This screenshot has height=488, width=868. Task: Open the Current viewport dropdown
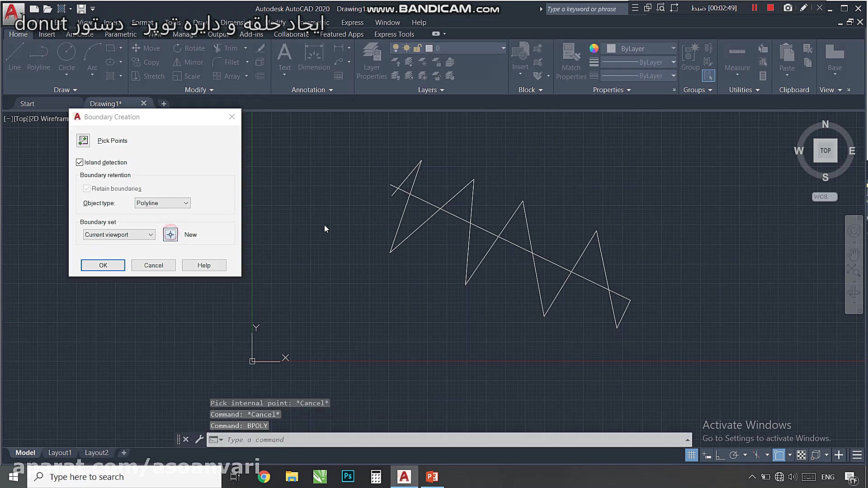coord(119,235)
